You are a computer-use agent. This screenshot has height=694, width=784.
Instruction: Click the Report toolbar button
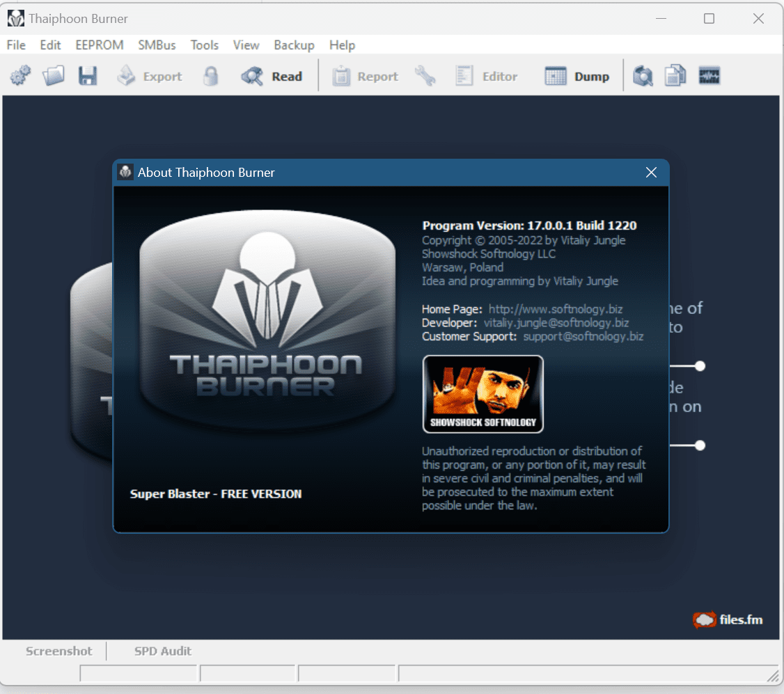[x=366, y=76]
